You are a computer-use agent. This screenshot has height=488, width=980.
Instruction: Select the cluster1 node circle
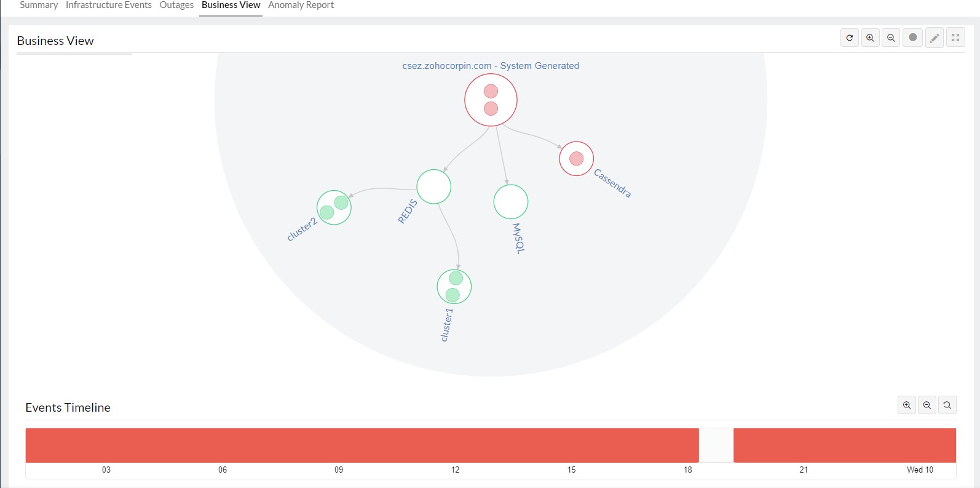(454, 287)
